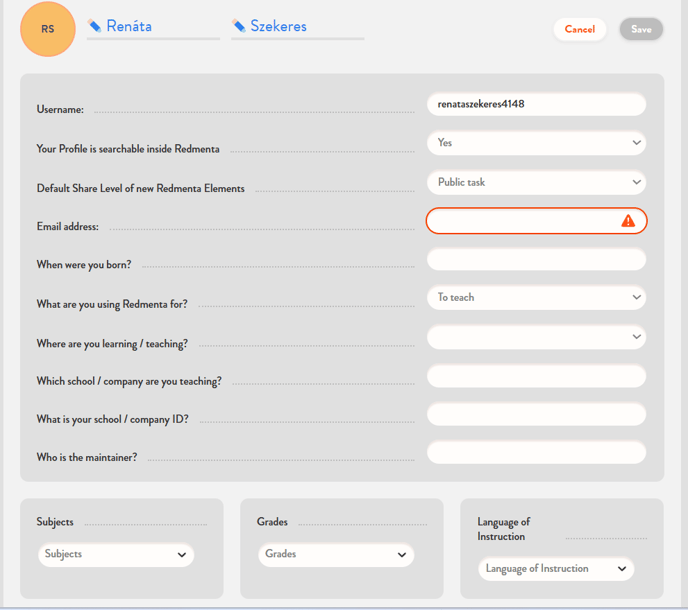Click the pencil icon beside Szekeres

(238, 26)
